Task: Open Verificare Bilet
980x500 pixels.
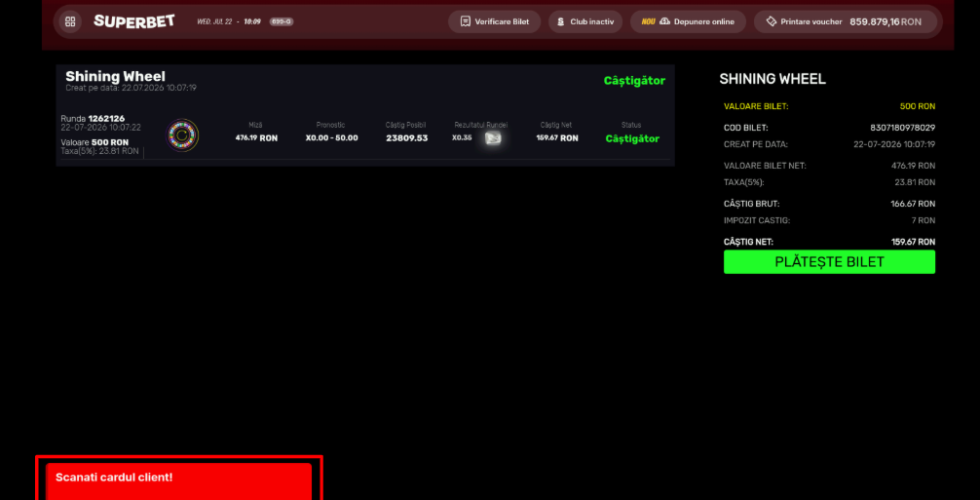Action: (x=494, y=21)
